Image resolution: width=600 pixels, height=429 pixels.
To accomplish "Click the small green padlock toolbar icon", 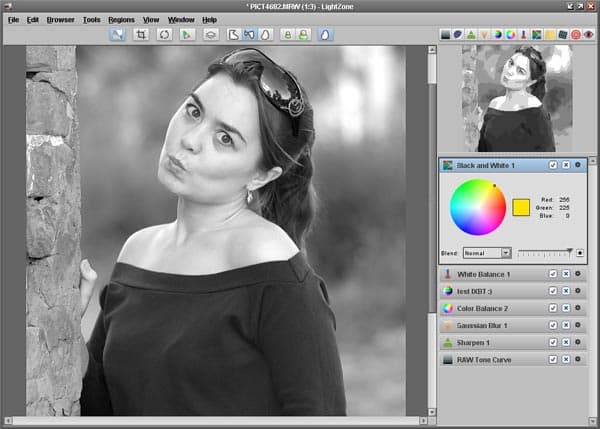I will [x=287, y=35].
